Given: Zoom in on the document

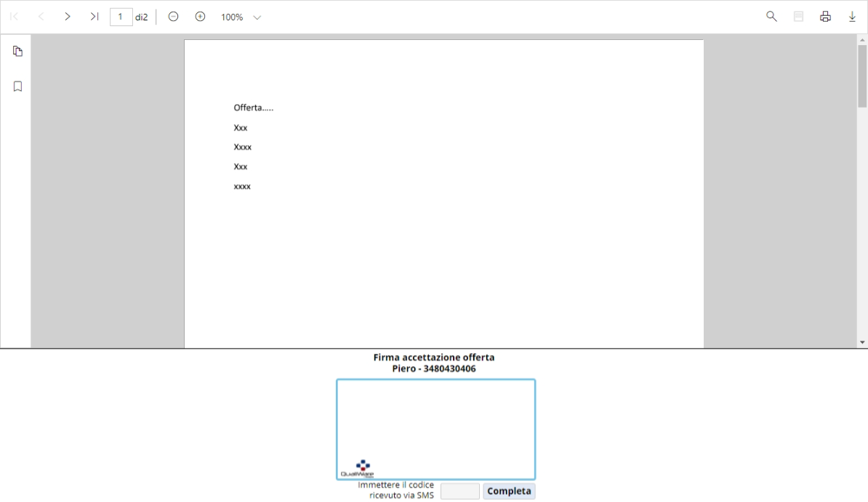Looking at the screenshot, I should (200, 17).
